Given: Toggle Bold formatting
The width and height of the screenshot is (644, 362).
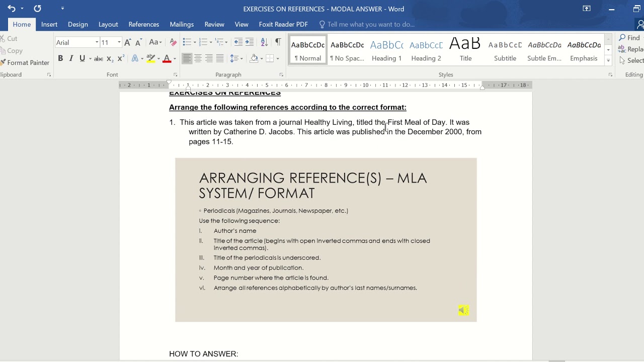Looking at the screenshot, I should coord(60,58).
